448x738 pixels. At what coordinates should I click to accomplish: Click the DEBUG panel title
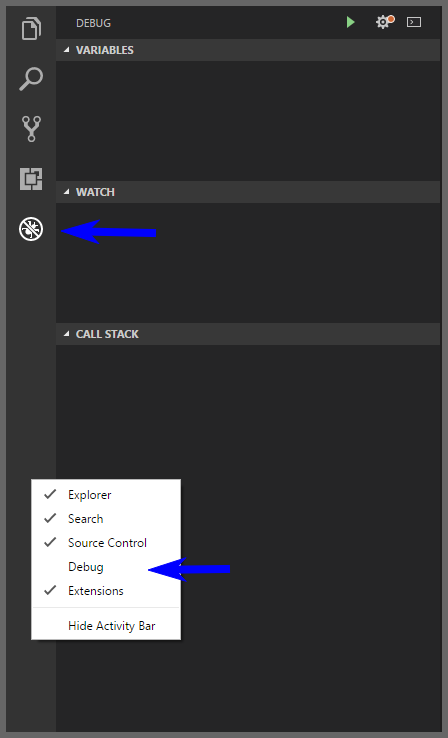(94, 23)
